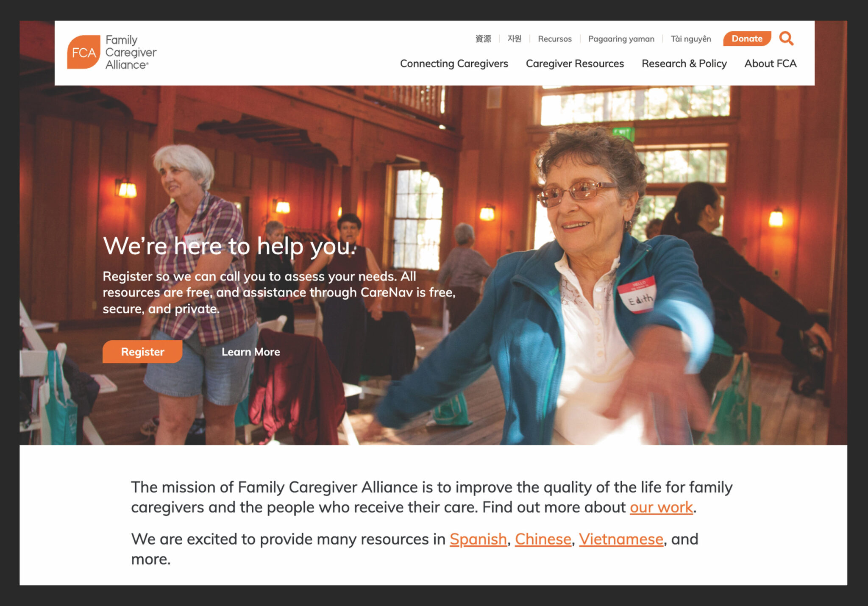Screen dimensions: 868x606
Task: Click the Recursos language link icon
Action: coord(554,38)
